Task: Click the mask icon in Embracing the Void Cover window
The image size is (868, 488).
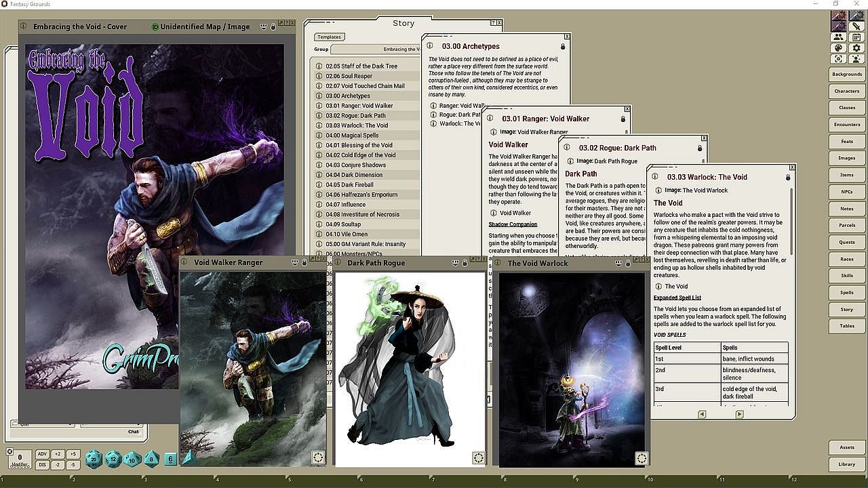Action: click(263, 27)
